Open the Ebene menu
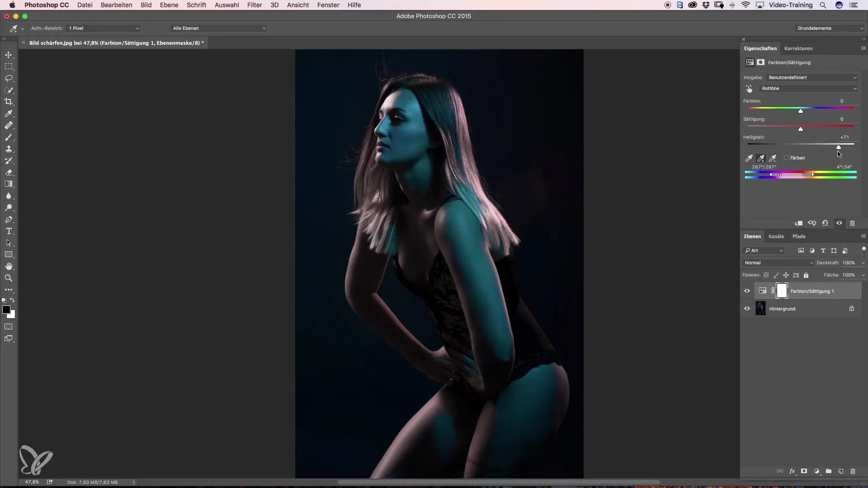 [x=169, y=5]
